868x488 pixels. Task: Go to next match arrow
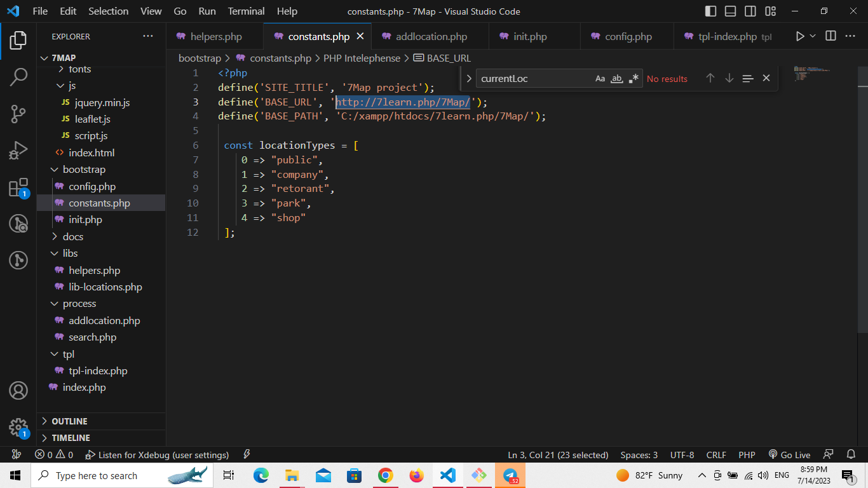[x=729, y=78]
